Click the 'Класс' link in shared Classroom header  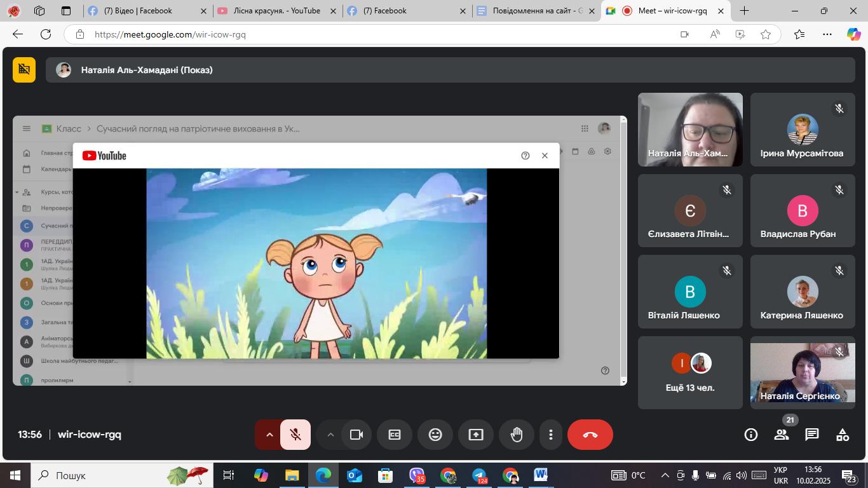click(x=69, y=128)
